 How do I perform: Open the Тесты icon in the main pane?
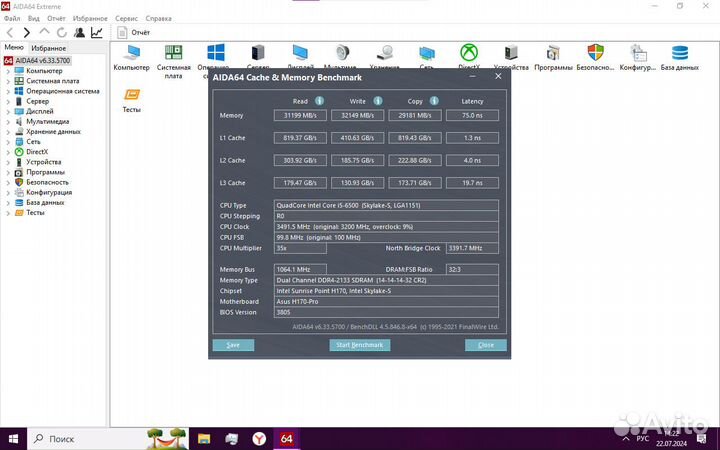click(x=132, y=101)
